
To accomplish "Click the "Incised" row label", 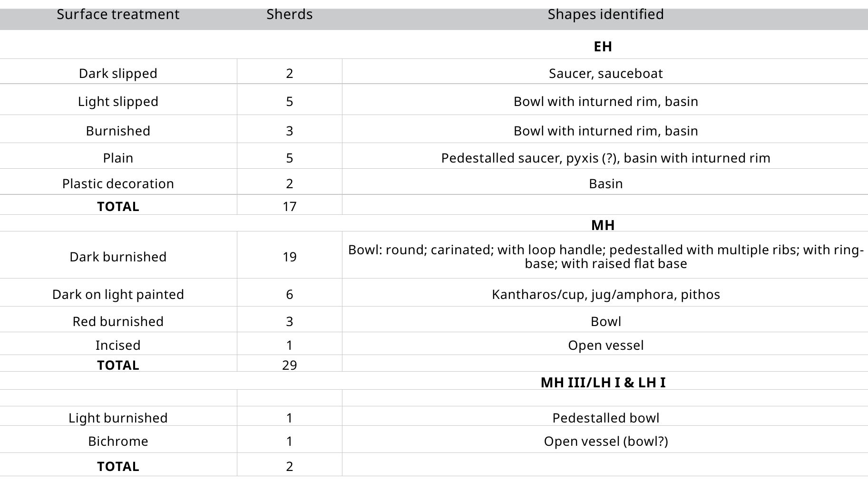I will click(118, 345).
